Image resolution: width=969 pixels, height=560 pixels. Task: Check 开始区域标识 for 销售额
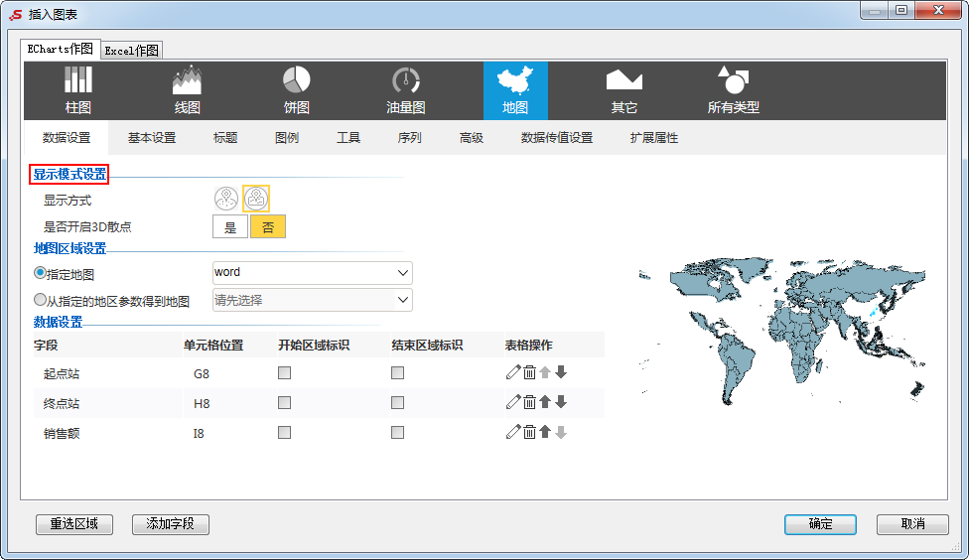(284, 432)
